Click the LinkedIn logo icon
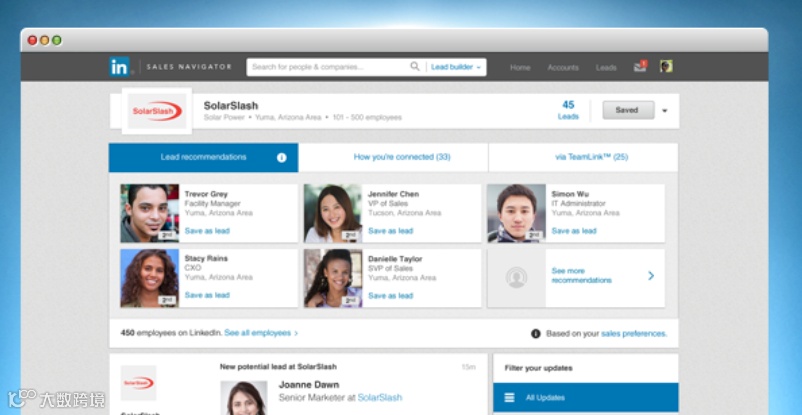802x415 pixels. click(x=119, y=67)
